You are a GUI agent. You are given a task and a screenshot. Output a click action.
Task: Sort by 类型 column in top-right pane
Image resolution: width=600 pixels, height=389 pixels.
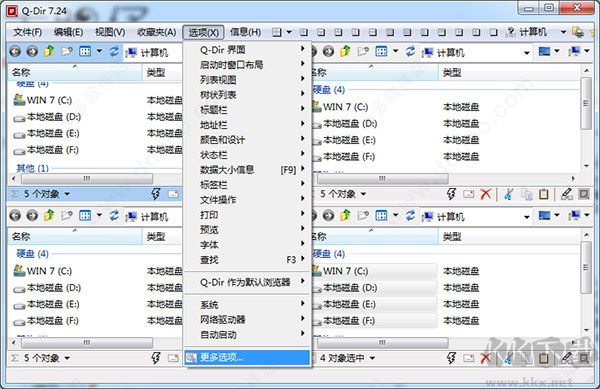(509, 72)
